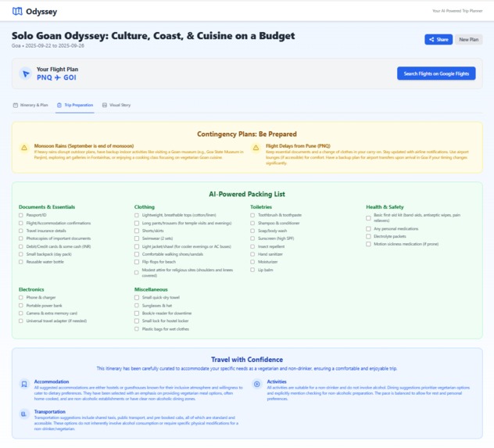Tick Toothbrush & toothpaste
The image size is (494, 448).
[x=252, y=215]
